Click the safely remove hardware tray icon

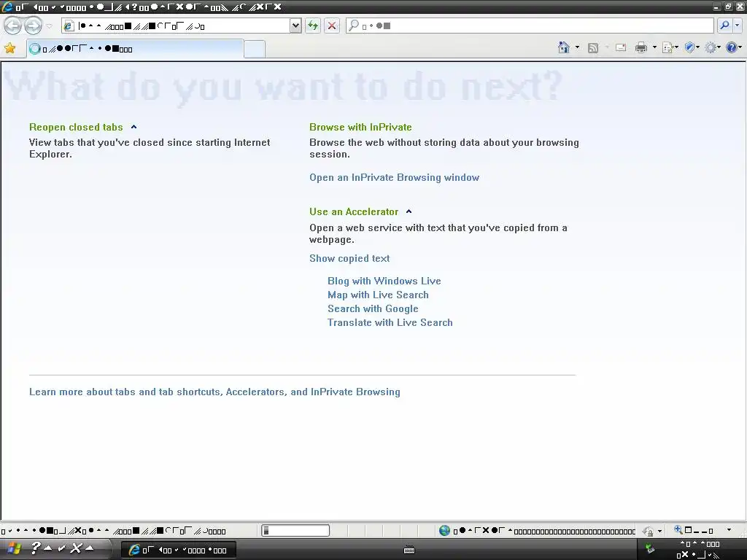pyautogui.click(x=650, y=548)
